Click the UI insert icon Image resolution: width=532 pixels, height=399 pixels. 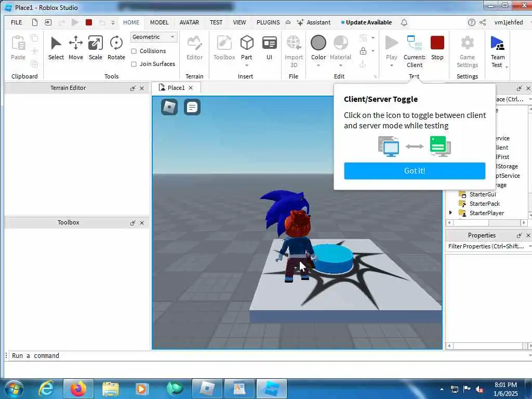tap(270, 44)
